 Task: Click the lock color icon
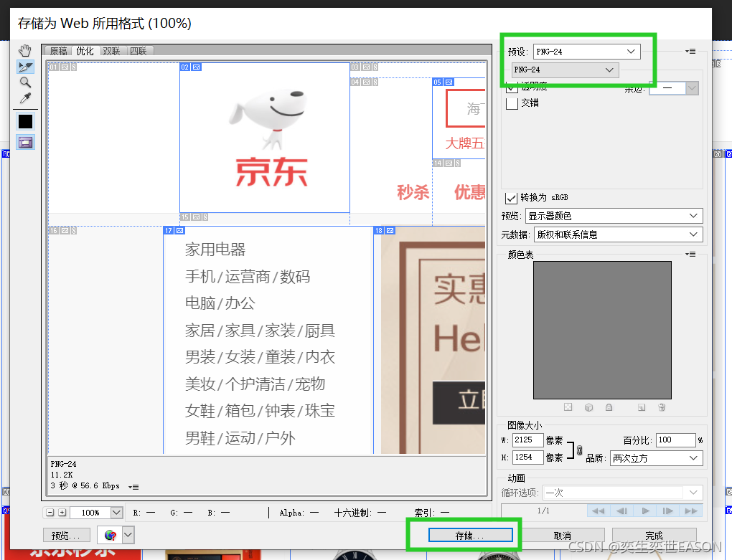click(x=609, y=407)
